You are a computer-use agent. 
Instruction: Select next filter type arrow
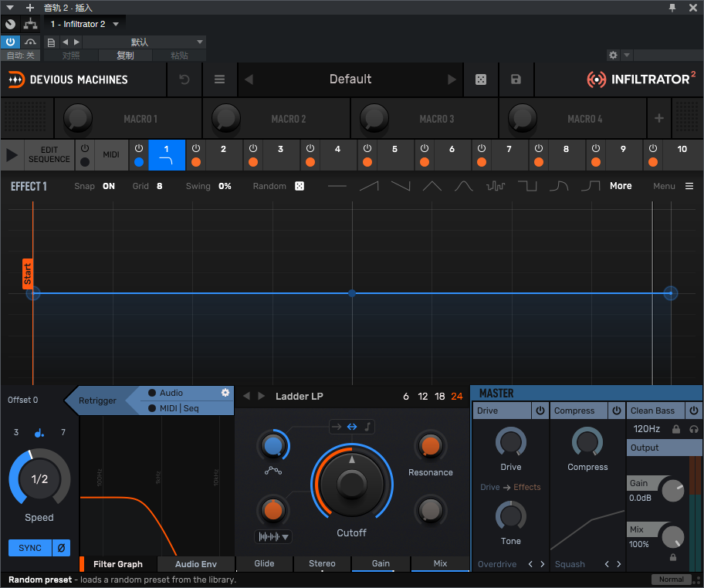pyautogui.click(x=261, y=396)
